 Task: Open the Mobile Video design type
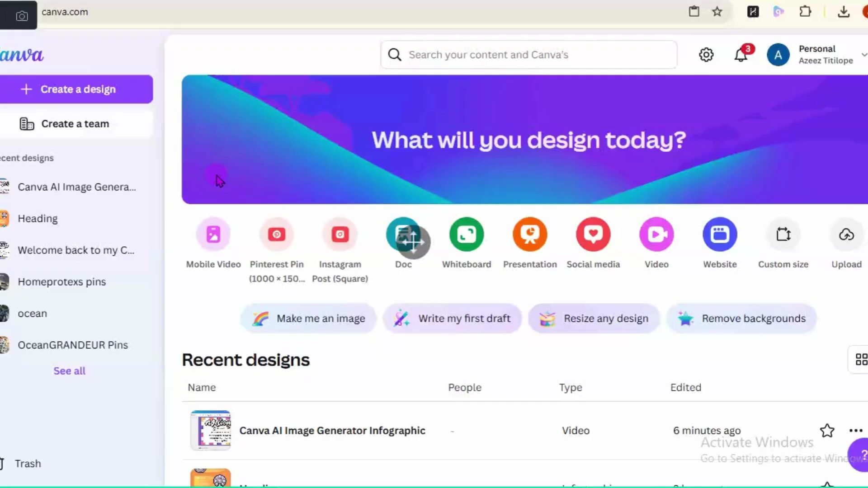click(213, 234)
